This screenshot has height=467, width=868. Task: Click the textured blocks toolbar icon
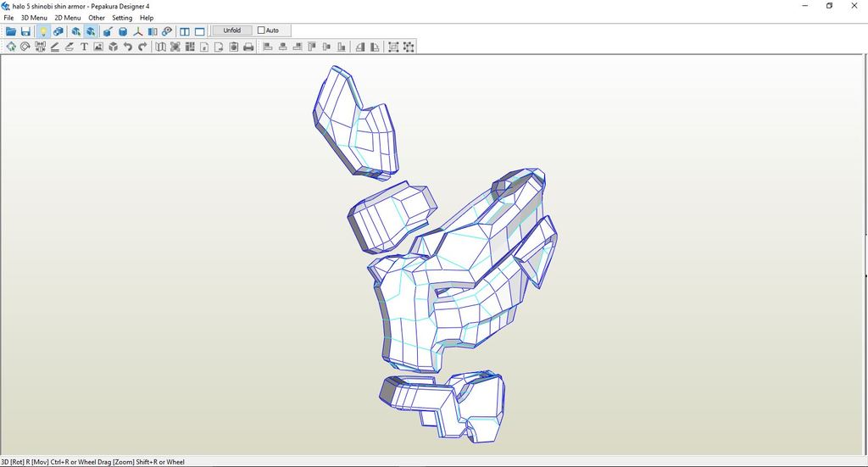(58, 31)
